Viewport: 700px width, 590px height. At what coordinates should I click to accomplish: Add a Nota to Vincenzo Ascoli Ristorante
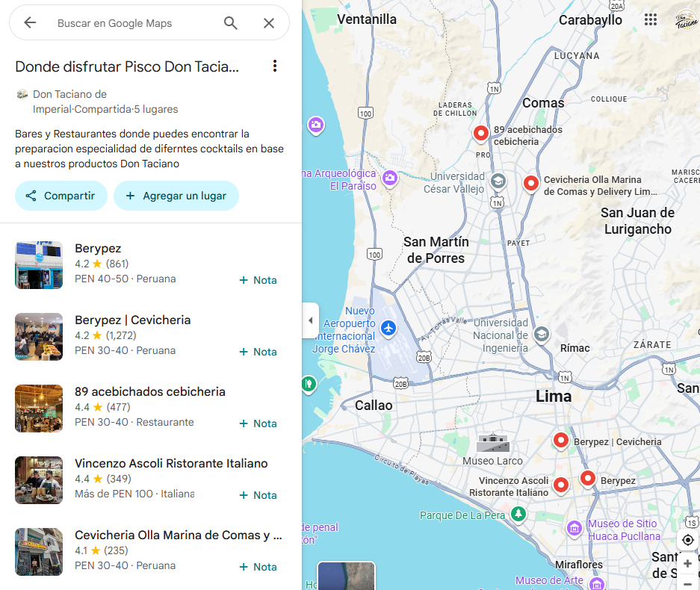point(258,495)
